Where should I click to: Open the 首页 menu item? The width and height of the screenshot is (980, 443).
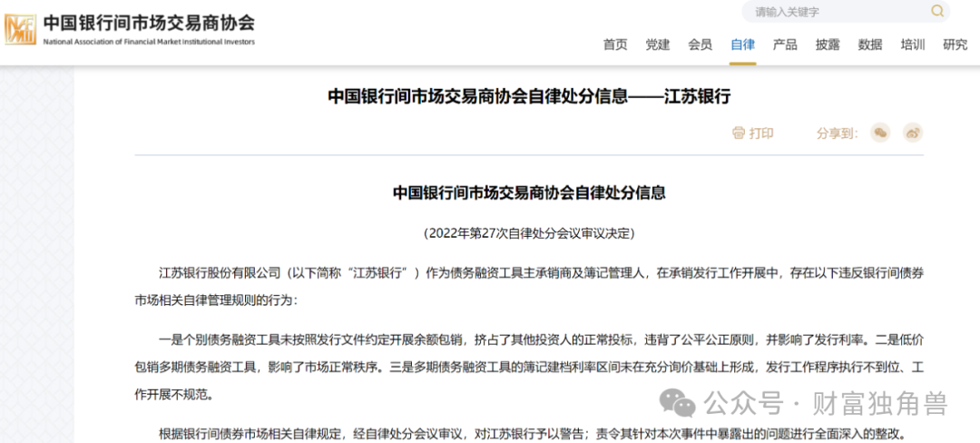tap(615, 44)
